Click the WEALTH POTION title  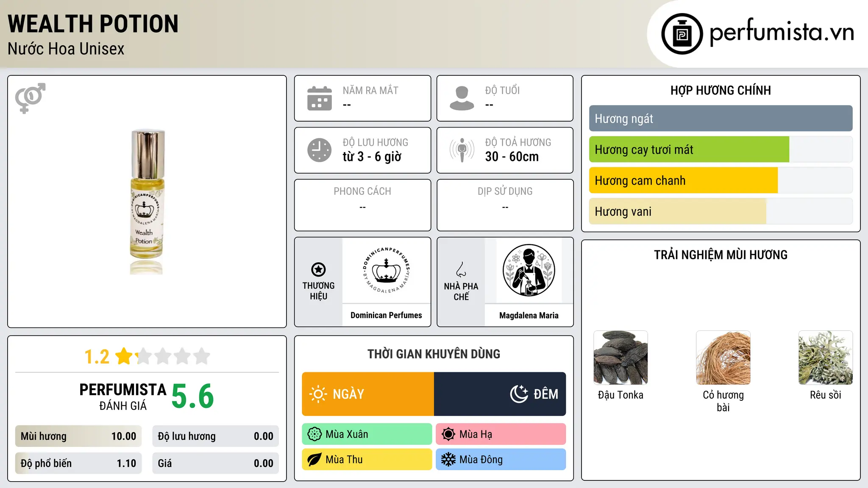(93, 24)
